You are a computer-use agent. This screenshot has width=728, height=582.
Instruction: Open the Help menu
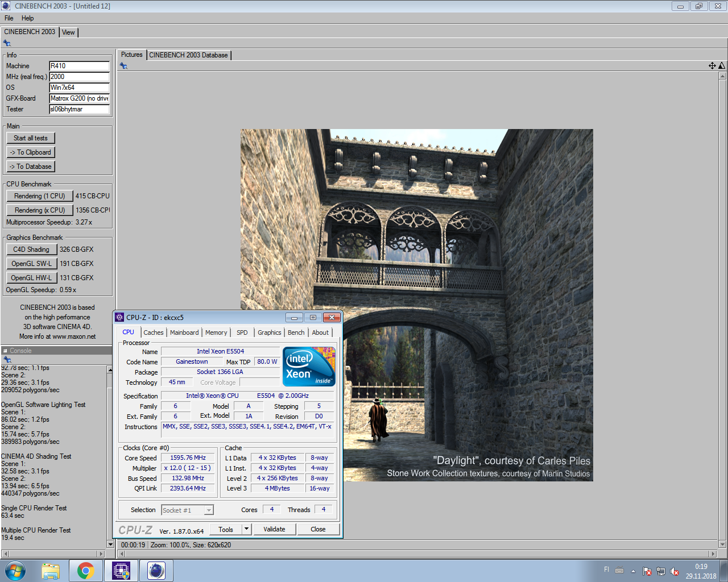[x=27, y=18]
